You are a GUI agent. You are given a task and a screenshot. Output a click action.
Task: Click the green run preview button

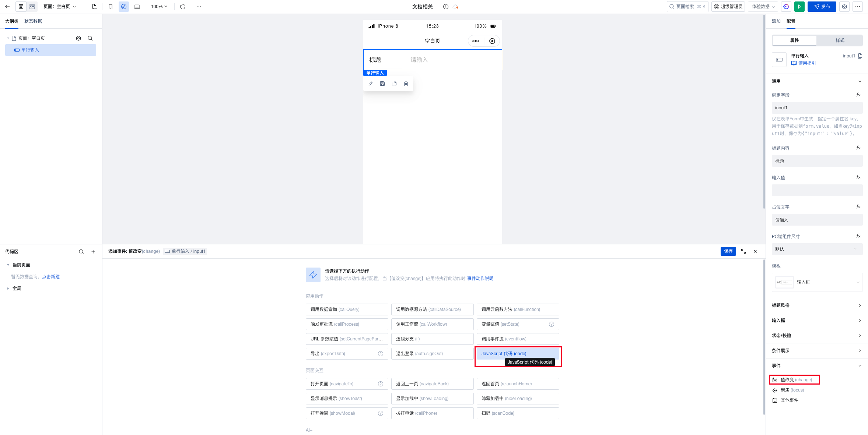(x=799, y=7)
